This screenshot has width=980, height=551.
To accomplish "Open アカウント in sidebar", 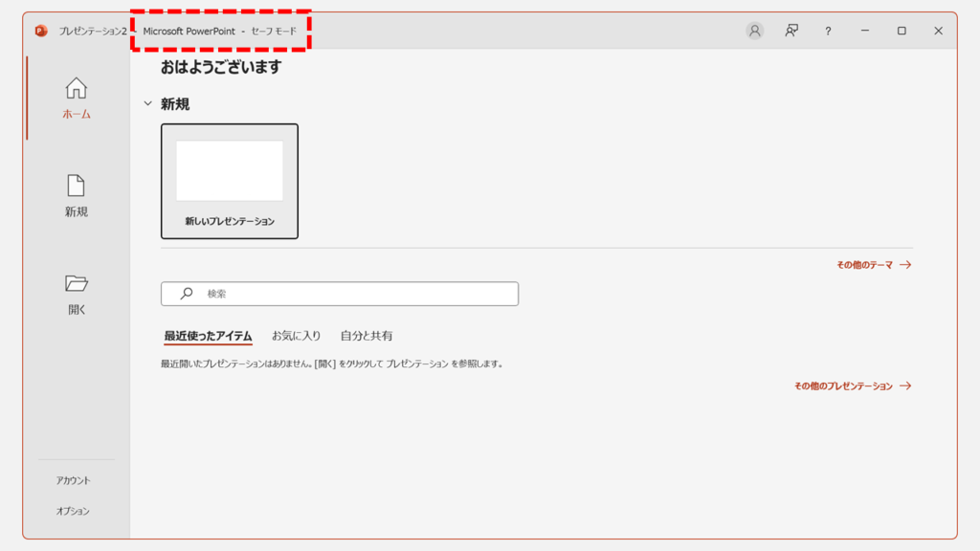I will pyautogui.click(x=73, y=480).
